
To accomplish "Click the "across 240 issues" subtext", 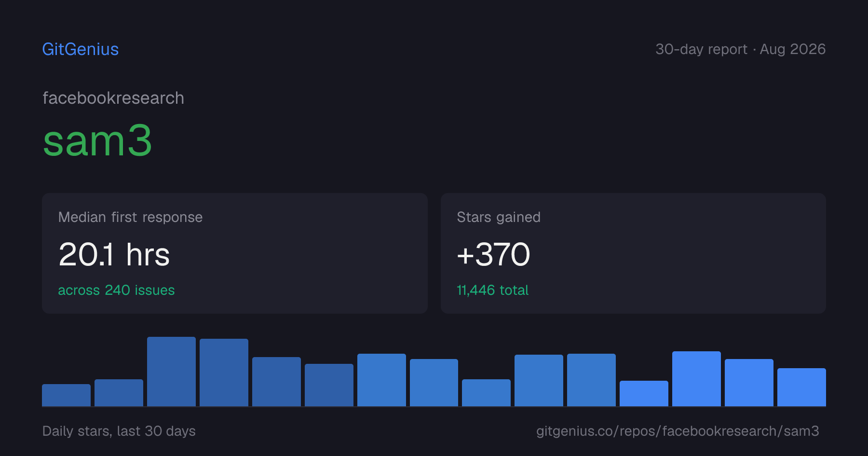I will 116,290.
